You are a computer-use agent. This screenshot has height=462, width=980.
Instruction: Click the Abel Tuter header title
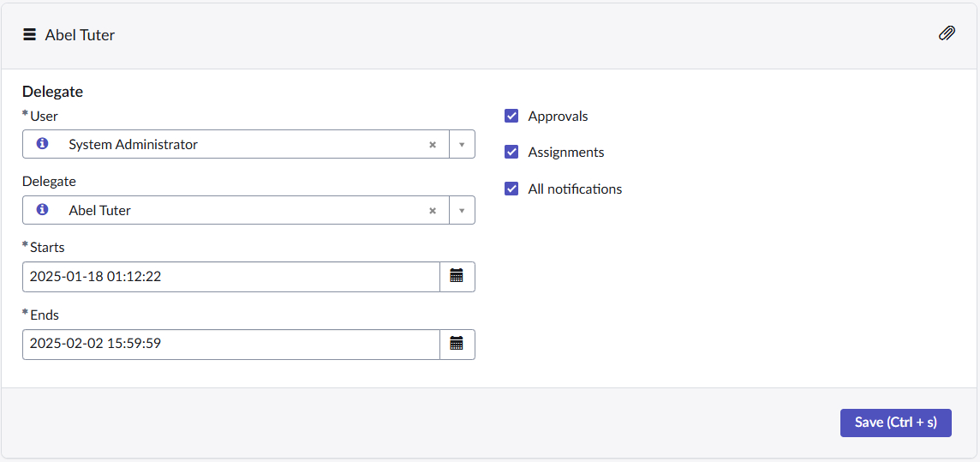tap(80, 35)
